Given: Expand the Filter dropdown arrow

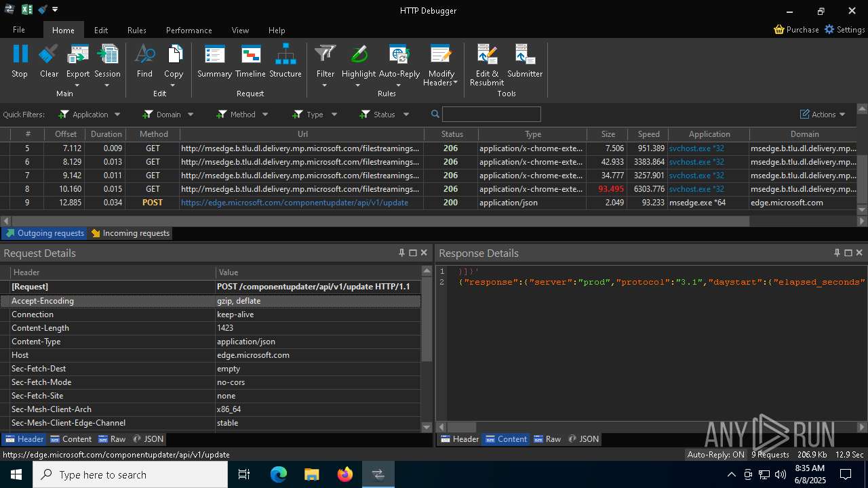Looking at the screenshot, I should tap(325, 85).
